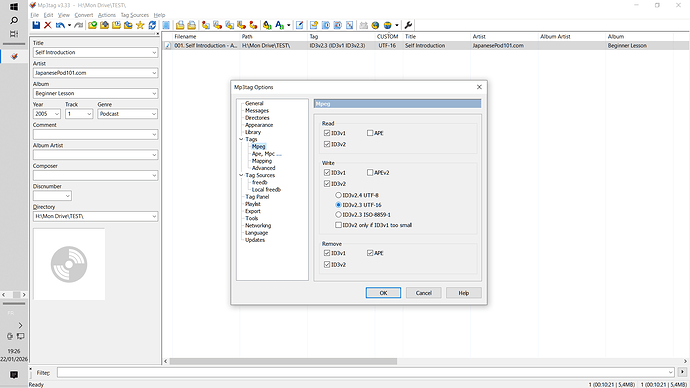Viewport: 690px width, 388px height.
Task: Click the grayed Redo arrow icon
Action: [79, 25]
